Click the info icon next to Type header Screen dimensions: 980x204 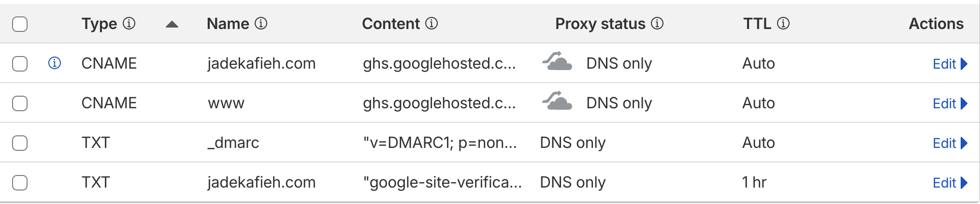(129, 23)
